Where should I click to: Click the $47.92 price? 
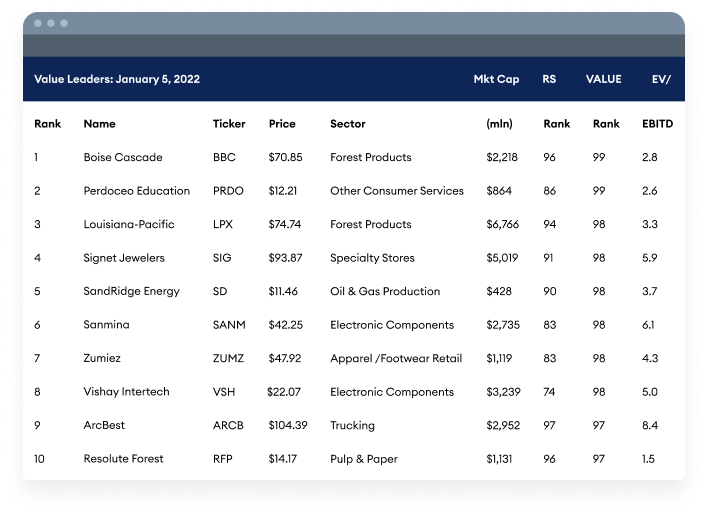pyautogui.click(x=284, y=358)
